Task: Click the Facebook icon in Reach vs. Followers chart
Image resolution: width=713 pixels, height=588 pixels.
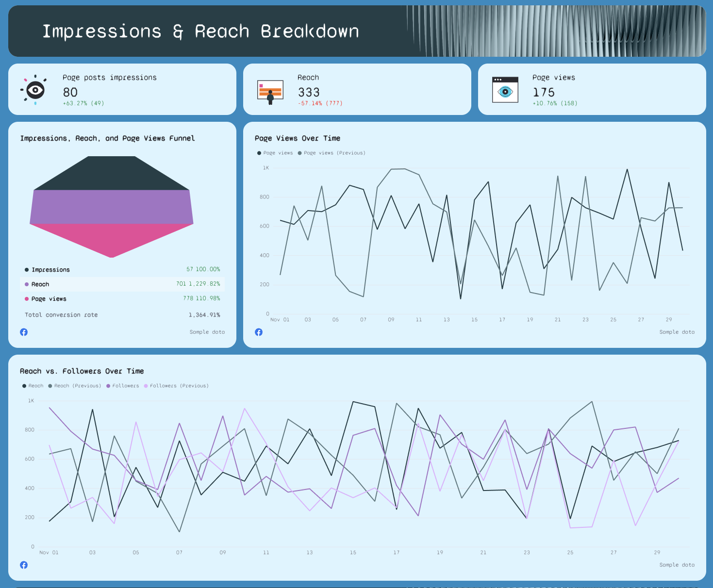Action: click(x=24, y=565)
